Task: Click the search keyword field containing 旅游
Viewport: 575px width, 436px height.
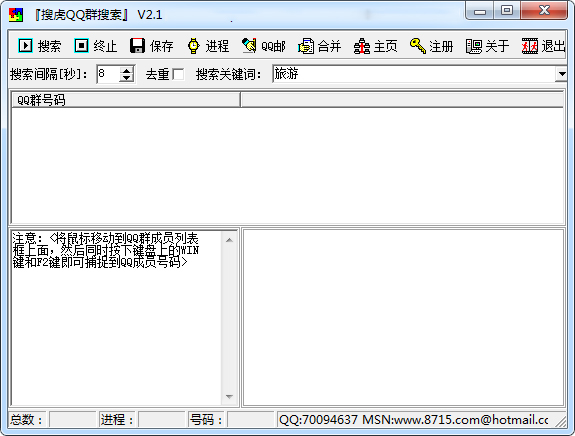Action: [414, 74]
